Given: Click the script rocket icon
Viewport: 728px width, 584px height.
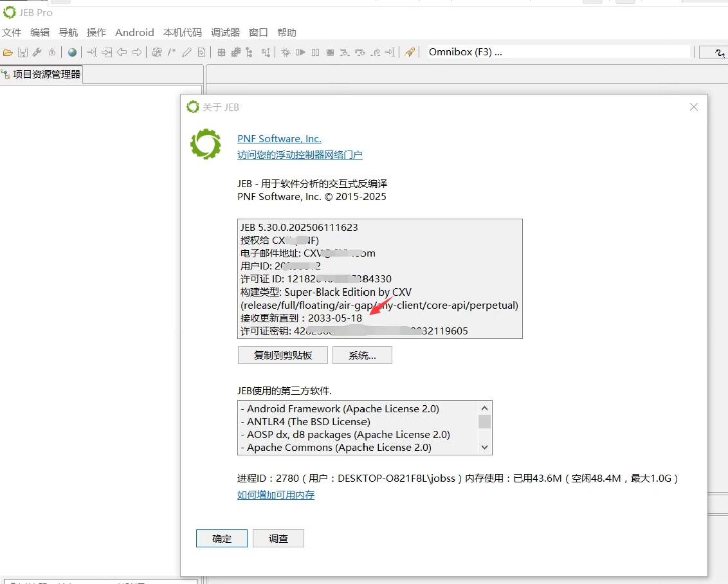Looking at the screenshot, I should tap(410, 53).
